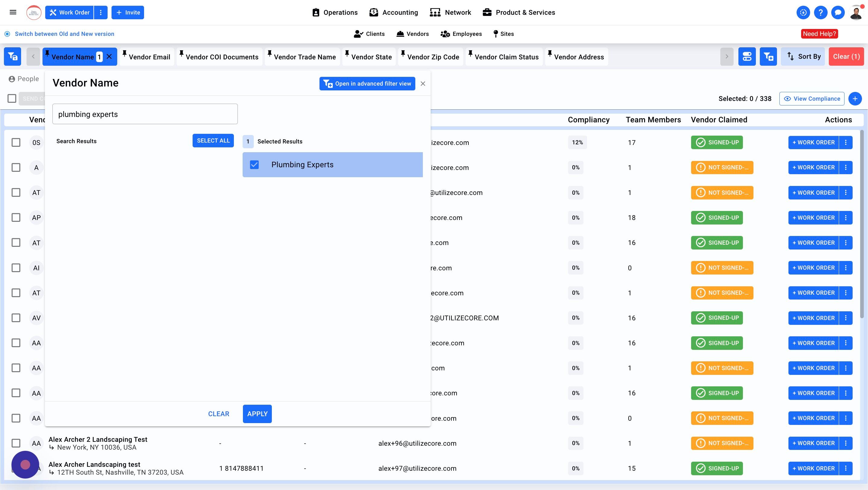Click the round blue plus add button
The height and width of the screenshot is (490, 868).
[855, 99]
